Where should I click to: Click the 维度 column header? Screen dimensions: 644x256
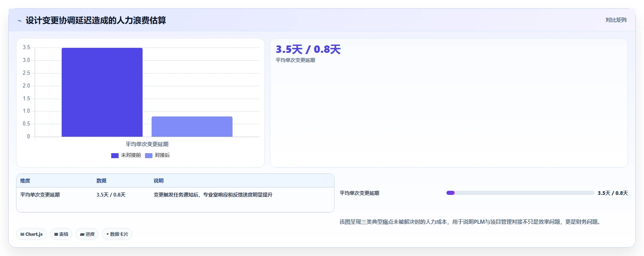pos(25,181)
